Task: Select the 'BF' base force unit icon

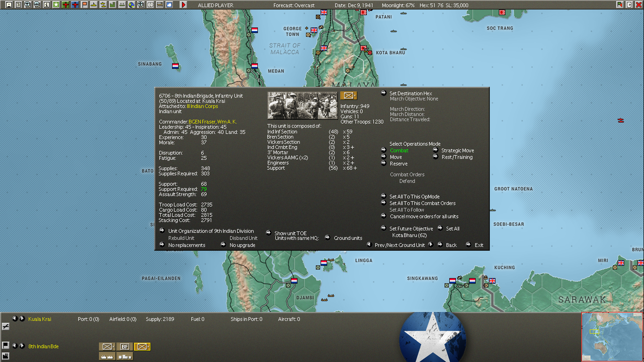Action: point(125,346)
